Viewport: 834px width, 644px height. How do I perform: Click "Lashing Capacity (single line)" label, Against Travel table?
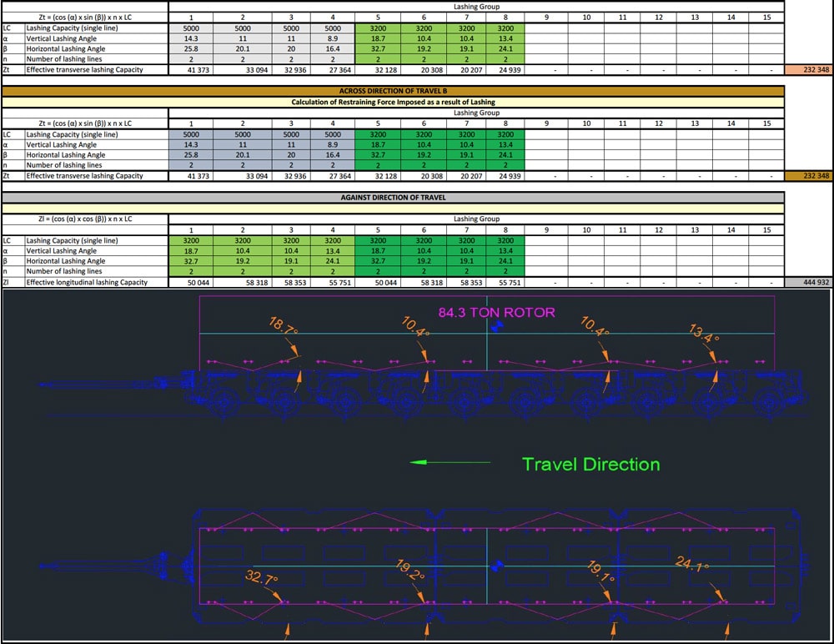[72, 240]
